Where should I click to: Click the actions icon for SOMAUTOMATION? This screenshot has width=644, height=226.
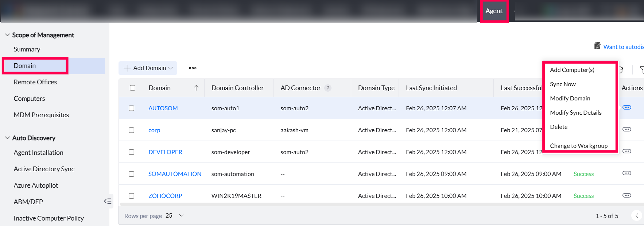[626, 173]
